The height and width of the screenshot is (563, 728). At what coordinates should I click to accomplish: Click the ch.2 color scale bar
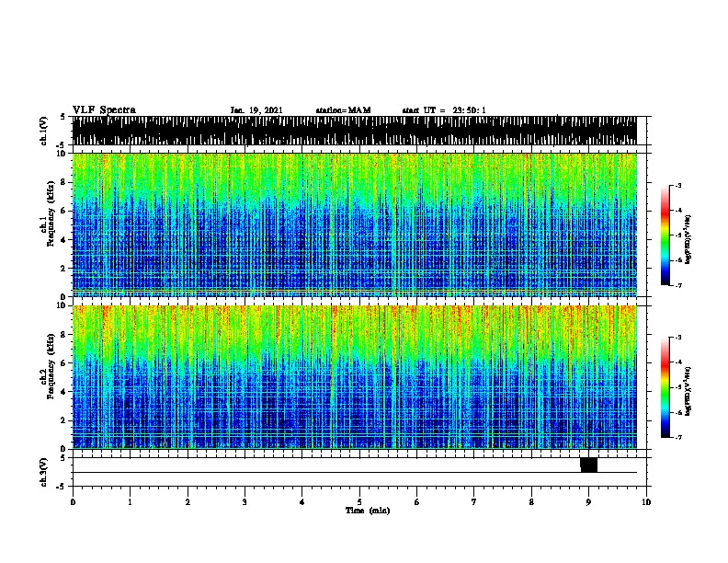665,387
